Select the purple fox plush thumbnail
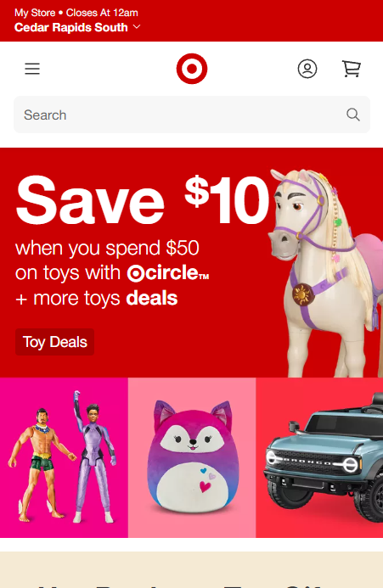Viewport: 383px width, 588px height. (192, 457)
